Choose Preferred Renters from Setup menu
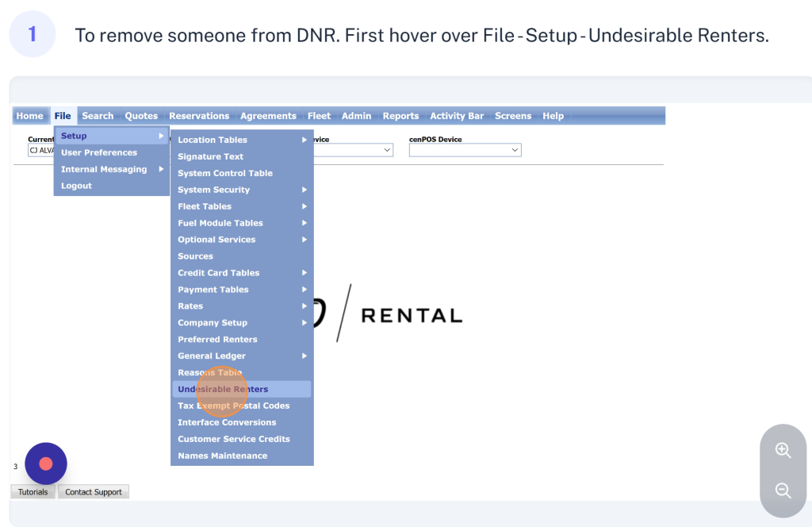812x527 pixels. [217, 340]
